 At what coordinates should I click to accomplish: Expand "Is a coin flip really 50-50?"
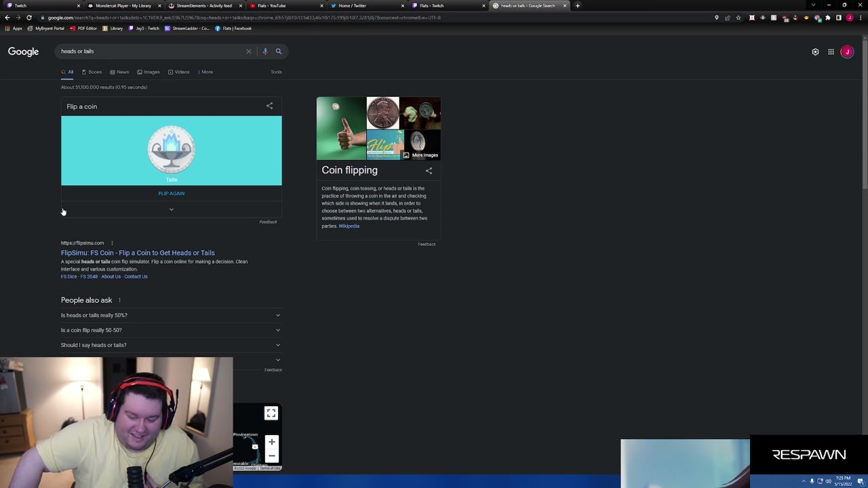171,330
